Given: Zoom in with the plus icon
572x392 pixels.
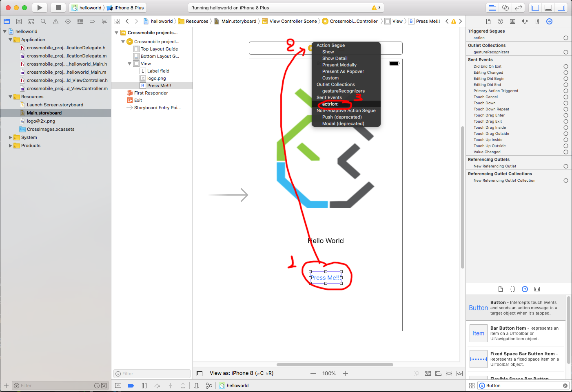Looking at the screenshot, I should click(x=345, y=373).
